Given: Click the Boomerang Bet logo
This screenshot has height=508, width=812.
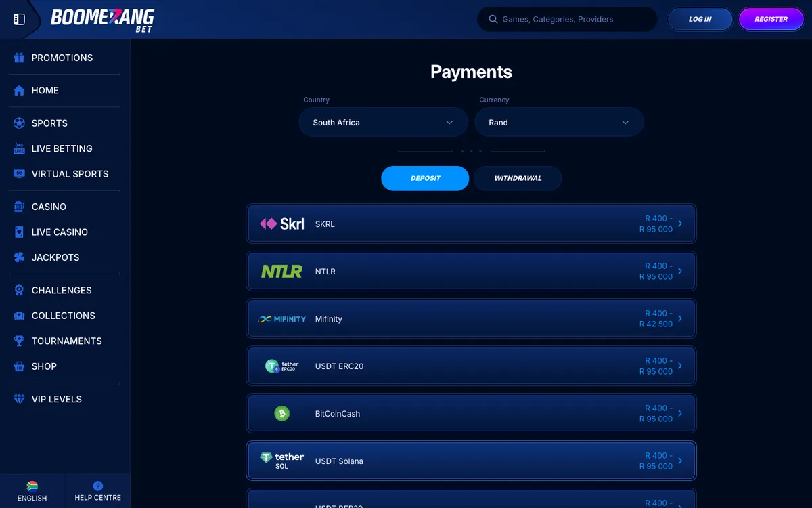Looking at the screenshot, I should click(102, 19).
